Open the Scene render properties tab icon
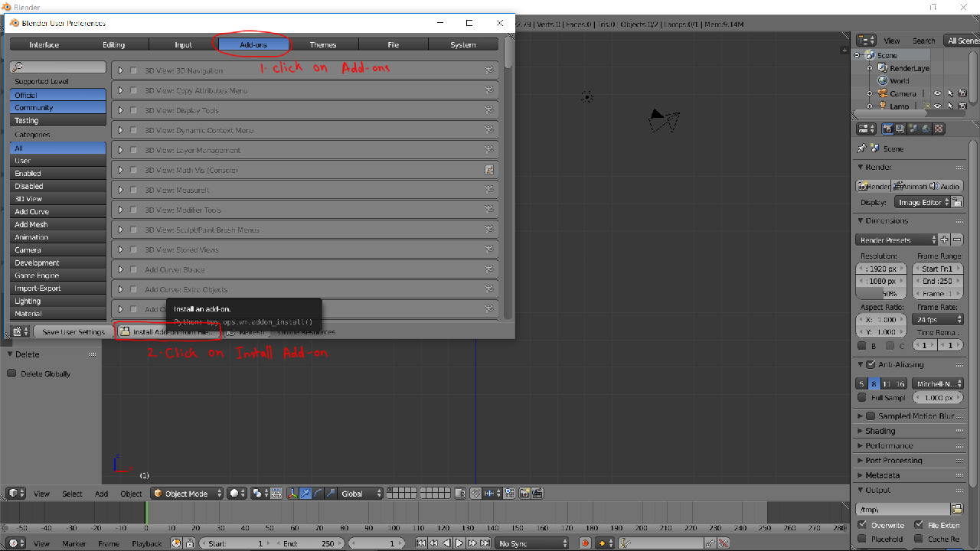 [x=913, y=129]
